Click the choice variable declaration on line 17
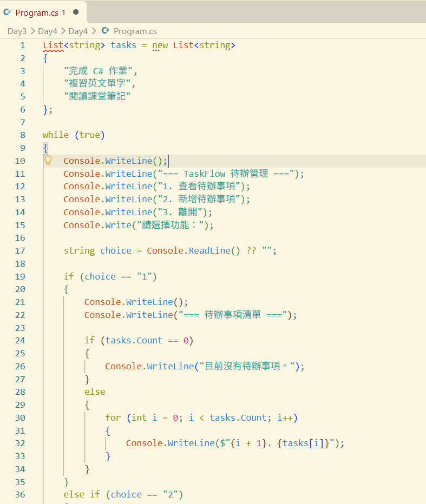The width and height of the screenshot is (426, 504). 116,251
